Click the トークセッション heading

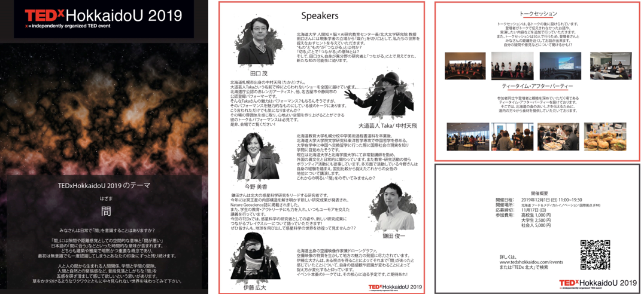point(538,14)
